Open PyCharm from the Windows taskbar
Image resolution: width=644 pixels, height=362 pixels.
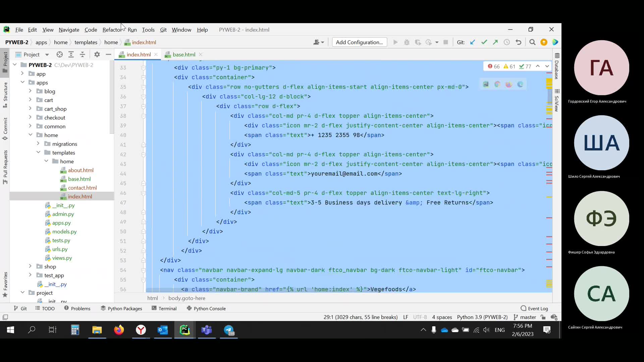point(184,330)
